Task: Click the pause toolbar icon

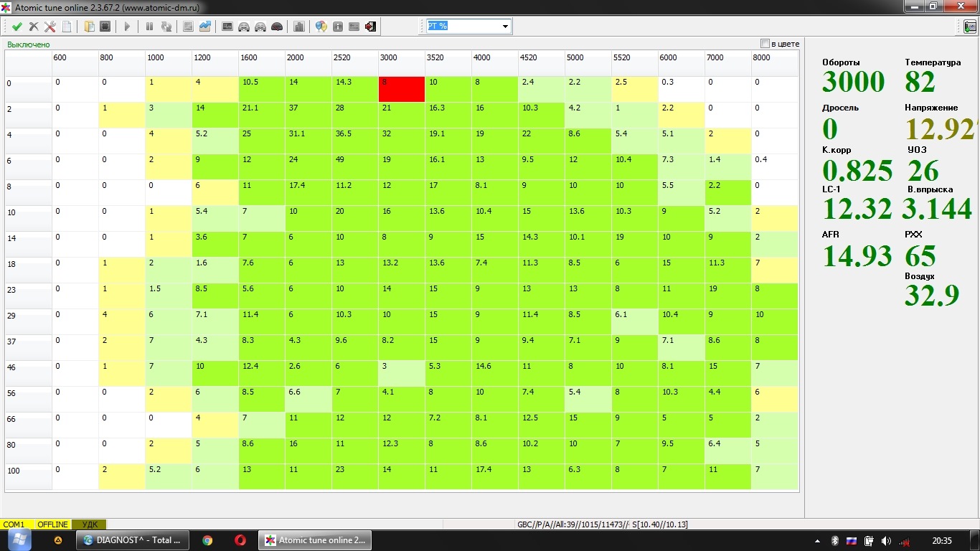Action: tap(150, 27)
